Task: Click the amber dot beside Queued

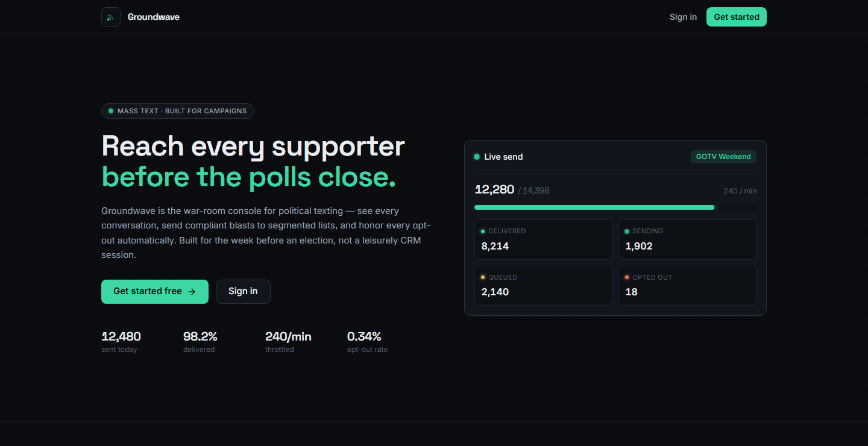Action: 483,277
